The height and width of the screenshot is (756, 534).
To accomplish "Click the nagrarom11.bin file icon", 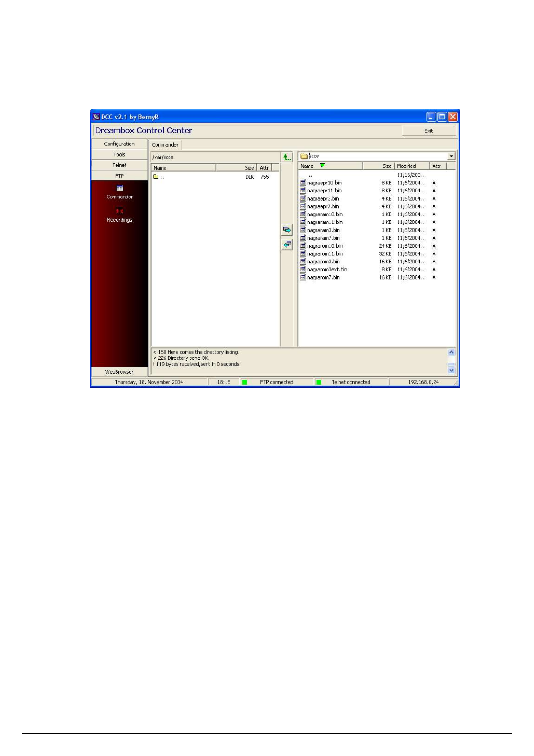I will 303,253.
